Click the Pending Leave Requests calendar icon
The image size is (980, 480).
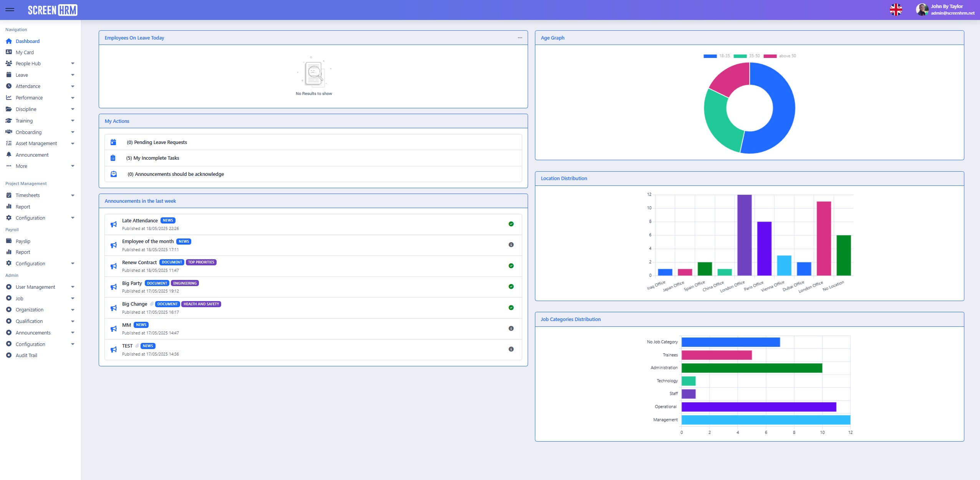coord(113,142)
